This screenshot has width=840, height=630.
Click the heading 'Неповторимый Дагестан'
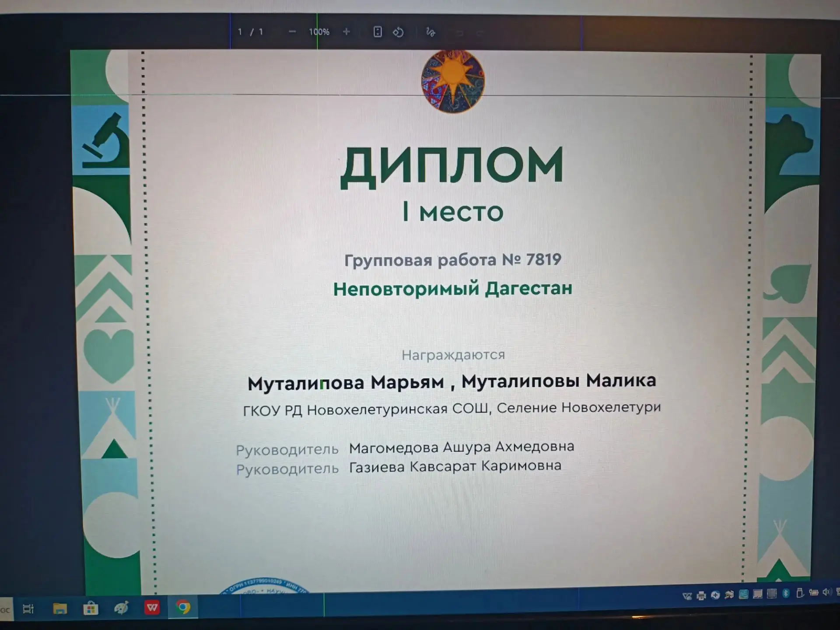click(453, 289)
